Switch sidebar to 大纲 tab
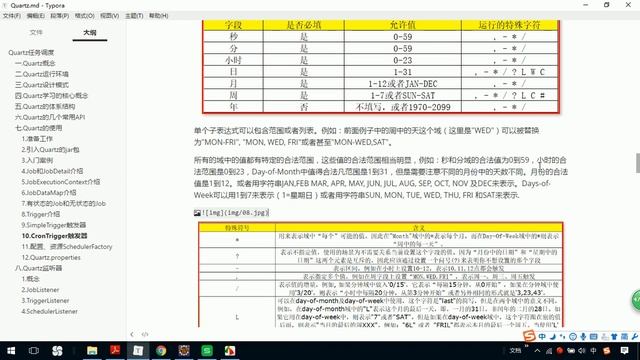This screenshot has height=360, width=640. pos(90,32)
